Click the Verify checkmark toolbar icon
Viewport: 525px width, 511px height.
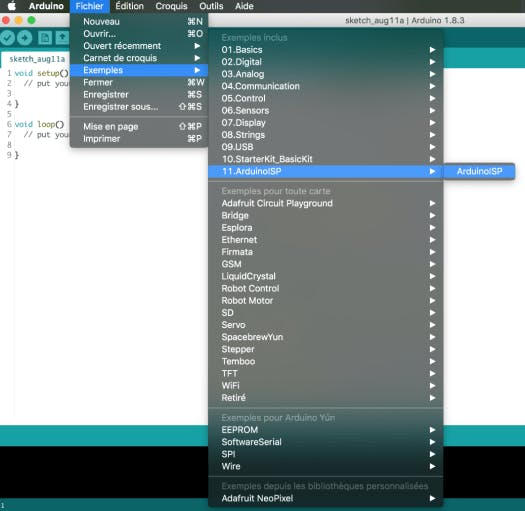tap(7, 38)
